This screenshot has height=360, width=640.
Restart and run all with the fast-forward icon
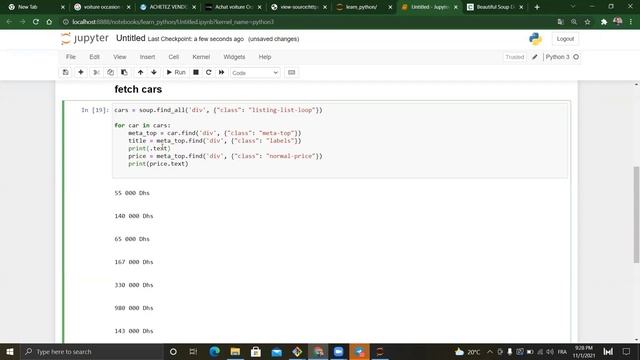221,72
